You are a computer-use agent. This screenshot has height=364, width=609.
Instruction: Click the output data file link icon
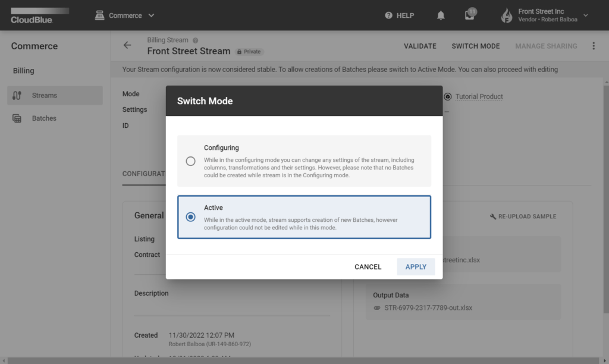[376, 308]
